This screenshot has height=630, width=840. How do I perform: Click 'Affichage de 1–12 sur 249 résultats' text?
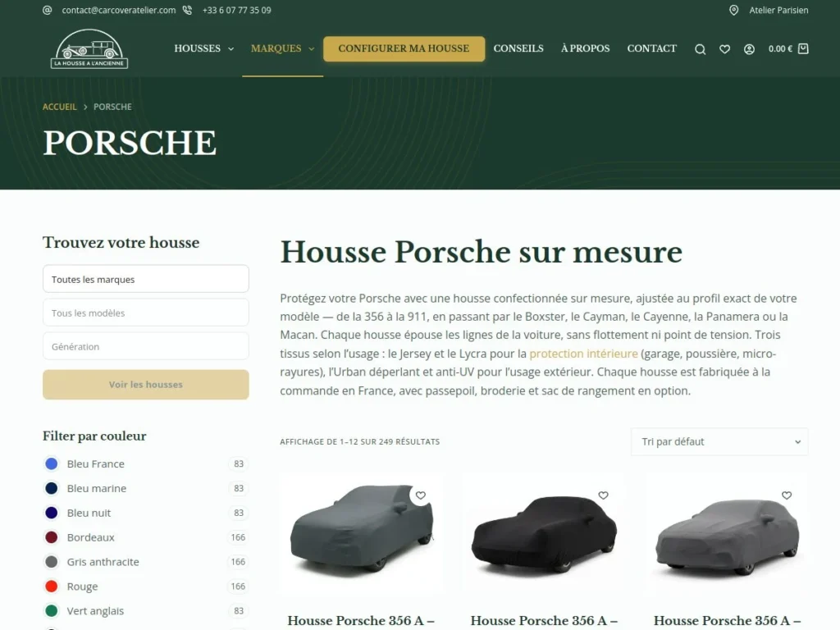[x=359, y=441]
